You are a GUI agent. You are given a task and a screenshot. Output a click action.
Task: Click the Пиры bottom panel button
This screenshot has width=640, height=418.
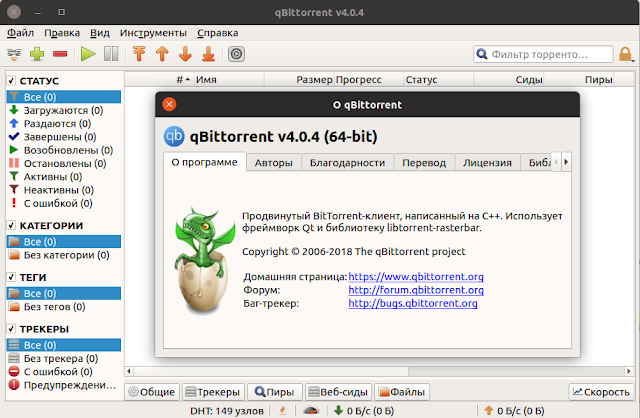tap(275, 392)
